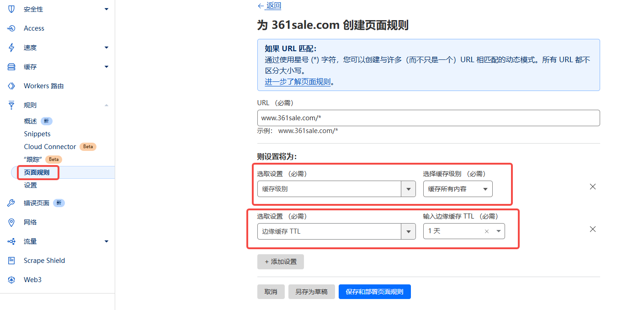Remove the 边缘缓存 TTL setting with its X
644x310 pixels.
tap(592, 229)
